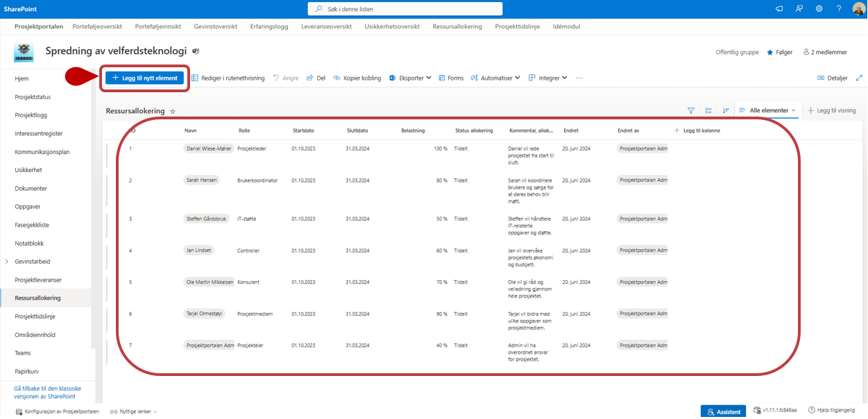Screen dimensions: 868x419
Task: Click the sort icon above the list
Action: pos(726,110)
